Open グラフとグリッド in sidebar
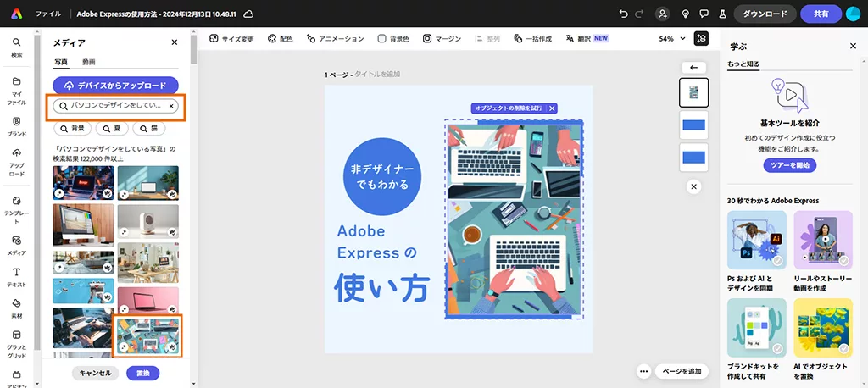The width and height of the screenshot is (868, 388). [17, 344]
